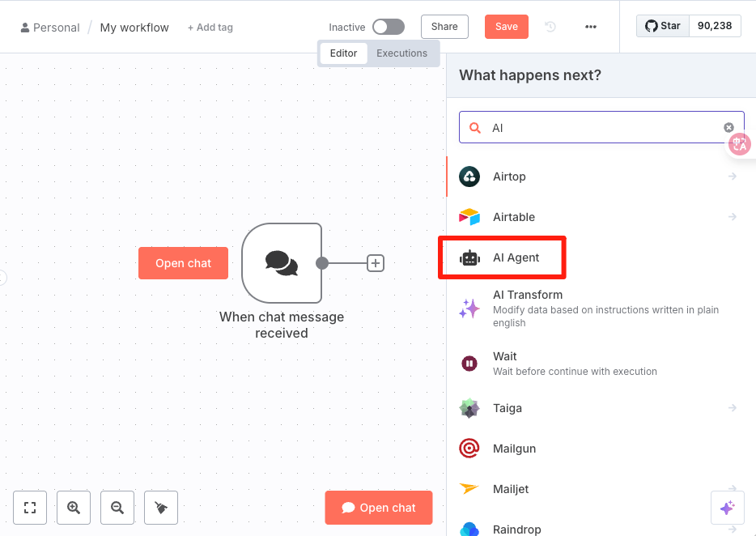This screenshot has width=756, height=536.
Task: Select the Mailgun node icon
Action: click(x=469, y=449)
